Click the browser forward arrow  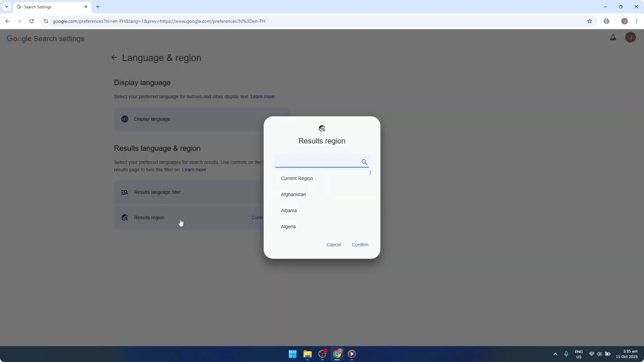tap(19, 21)
